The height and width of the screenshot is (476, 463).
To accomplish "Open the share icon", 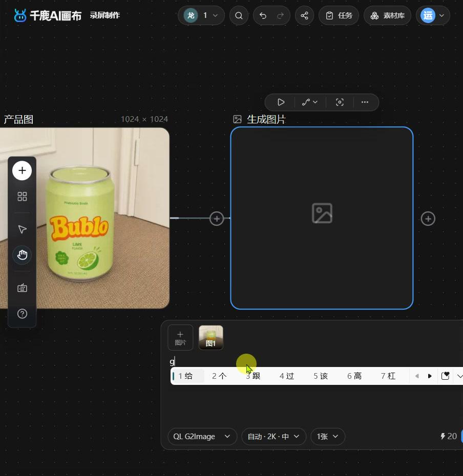I will click(304, 15).
